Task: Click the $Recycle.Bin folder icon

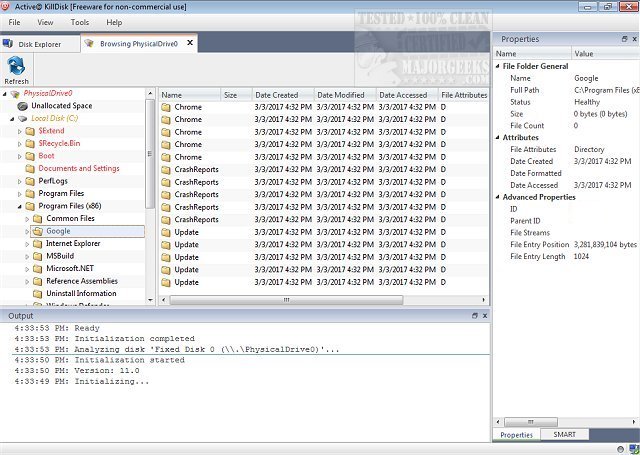Action: pyautogui.click(x=30, y=143)
